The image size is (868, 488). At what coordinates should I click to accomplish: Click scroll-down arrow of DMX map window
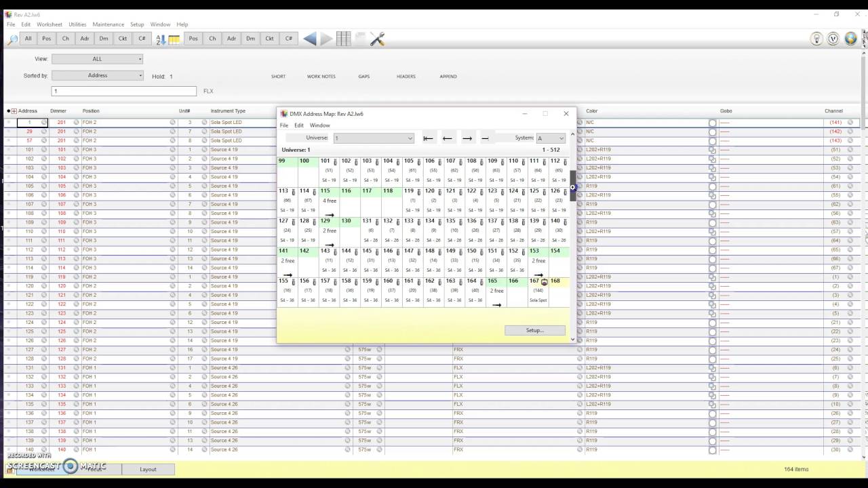click(x=572, y=339)
